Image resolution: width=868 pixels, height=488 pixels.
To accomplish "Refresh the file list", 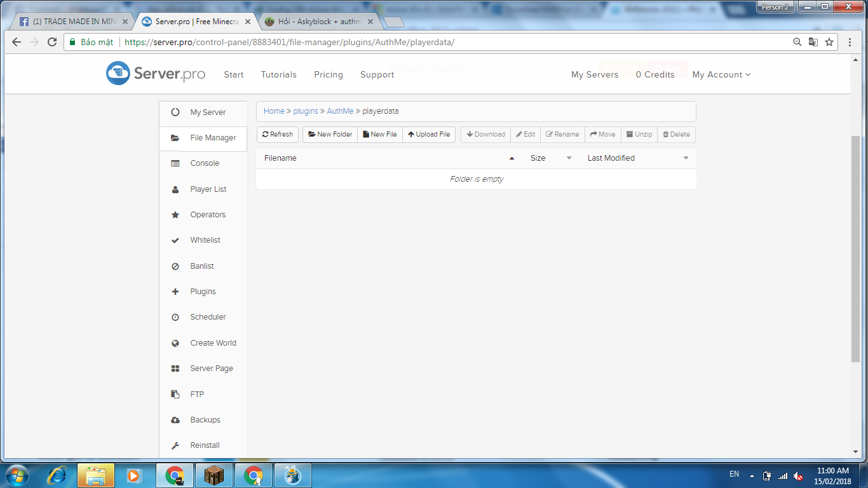I will pyautogui.click(x=278, y=135).
